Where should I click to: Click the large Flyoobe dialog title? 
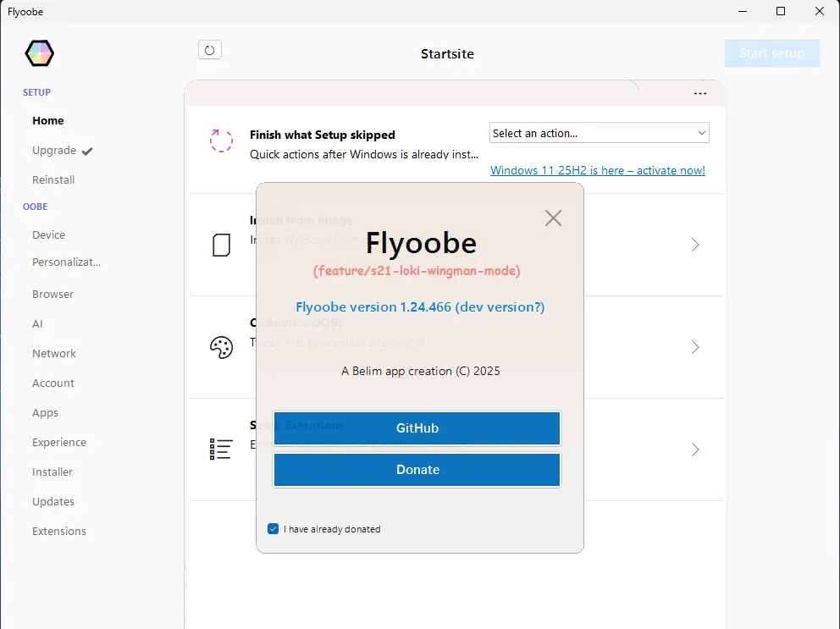[x=421, y=243]
